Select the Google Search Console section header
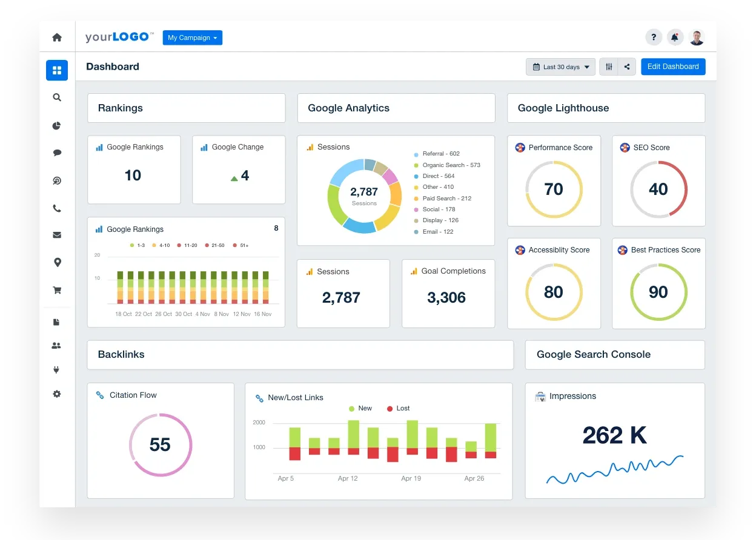This screenshot has width=756, height=540. click(615, 355)
